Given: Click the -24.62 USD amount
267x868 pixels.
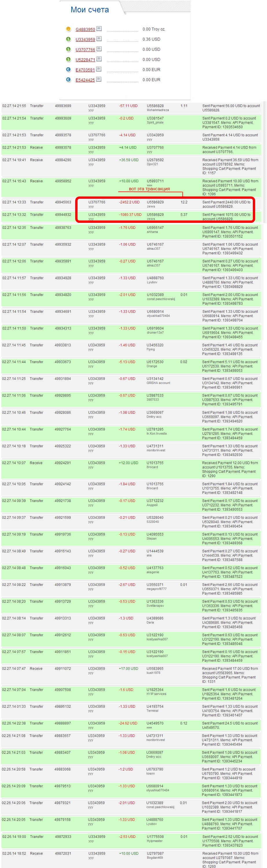Looking at the screenshot, I should (x=128, y=723).
